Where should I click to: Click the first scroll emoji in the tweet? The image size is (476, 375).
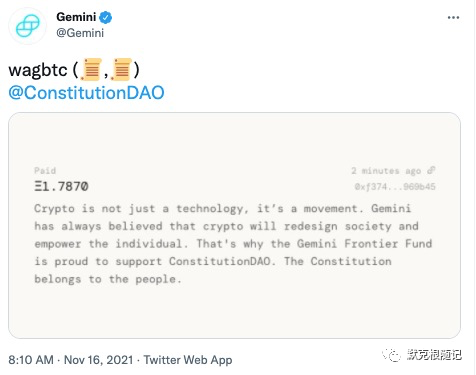pyautogui.click(x=91, y=69)
